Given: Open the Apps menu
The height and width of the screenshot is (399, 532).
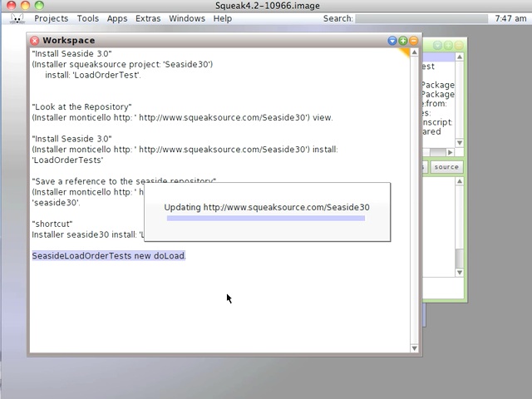Looking at the screenshot, I should tap(117, 18).
